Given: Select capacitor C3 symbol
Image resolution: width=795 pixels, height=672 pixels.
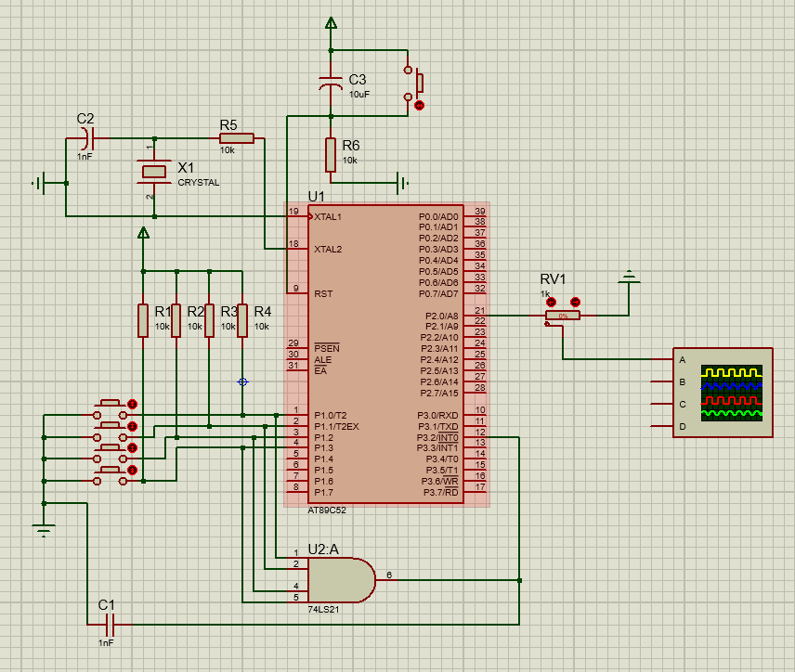Looking at the screenshot, I should (330, 84).
